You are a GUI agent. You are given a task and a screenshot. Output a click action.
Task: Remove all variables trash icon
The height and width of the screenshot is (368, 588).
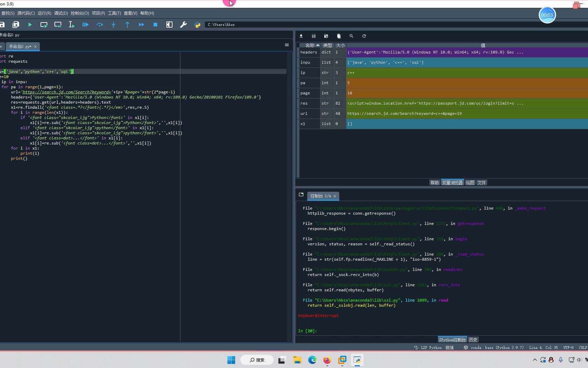point(339,36)
